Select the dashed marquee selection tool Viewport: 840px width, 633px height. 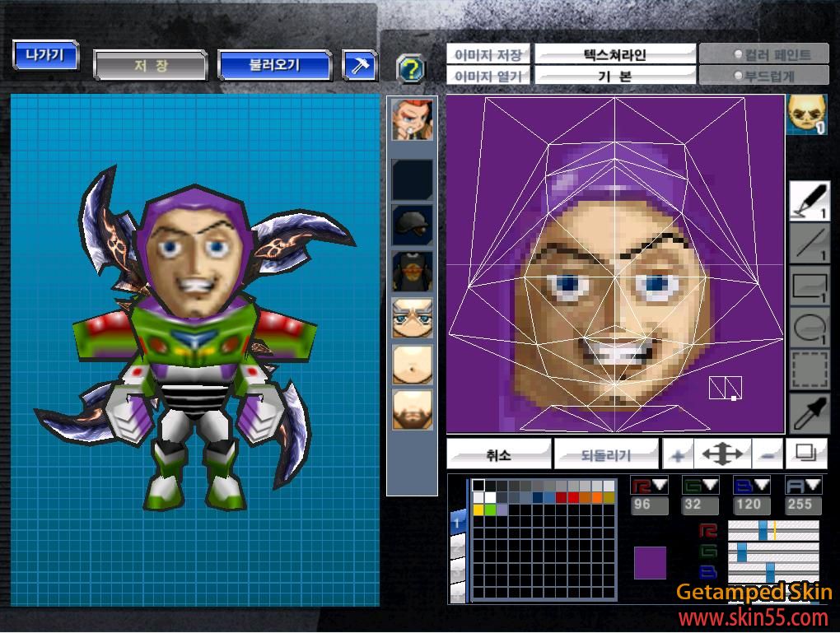[x=810, y=370]
